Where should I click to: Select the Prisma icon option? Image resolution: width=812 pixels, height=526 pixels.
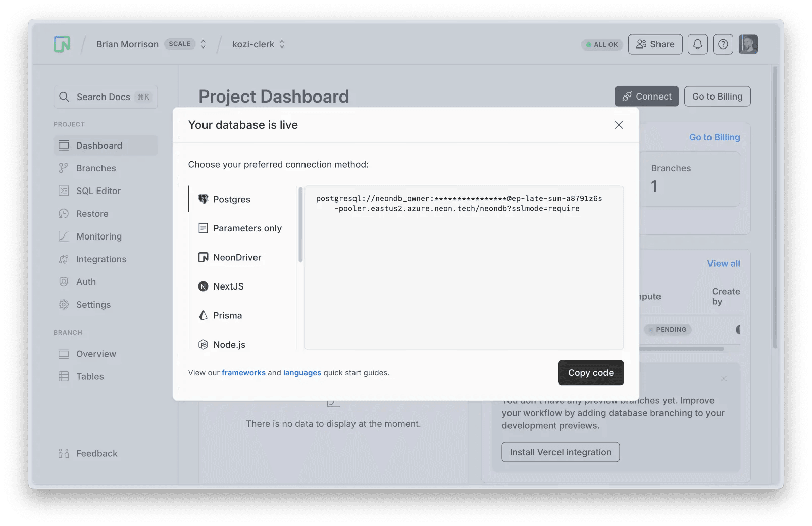point(203,315)
